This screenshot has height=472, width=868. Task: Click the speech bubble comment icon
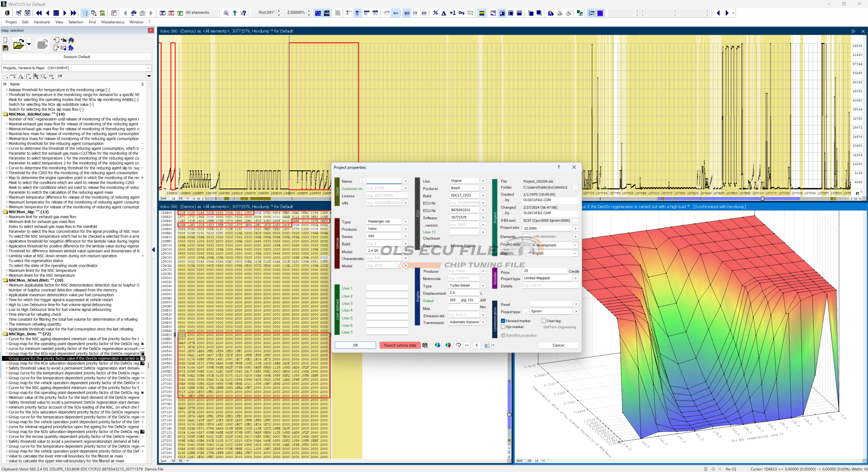(x=458, y=345)
